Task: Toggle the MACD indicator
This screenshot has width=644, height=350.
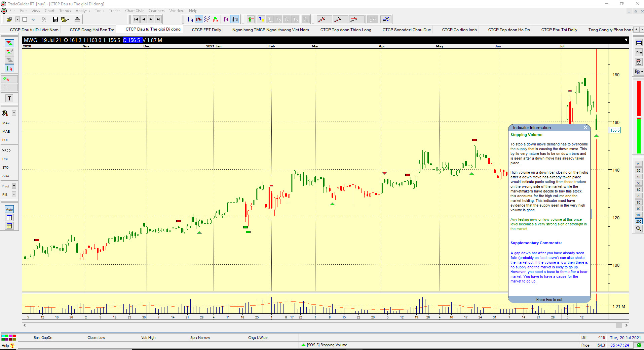Action: point(6,150)
